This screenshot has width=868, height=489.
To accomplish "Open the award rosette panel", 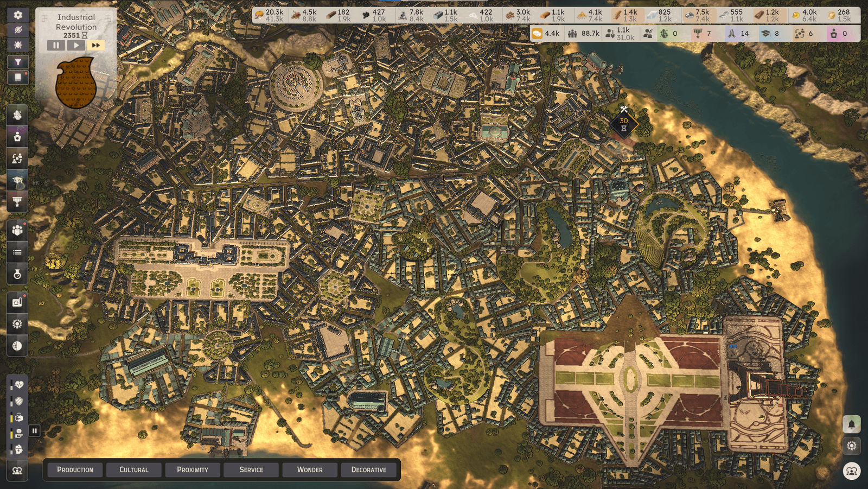I will pos(17,324).
